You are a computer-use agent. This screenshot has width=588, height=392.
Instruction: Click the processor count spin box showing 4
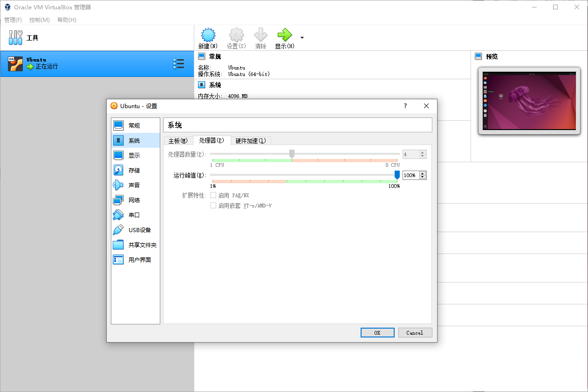pyautogui.click(x=415, y=154)
